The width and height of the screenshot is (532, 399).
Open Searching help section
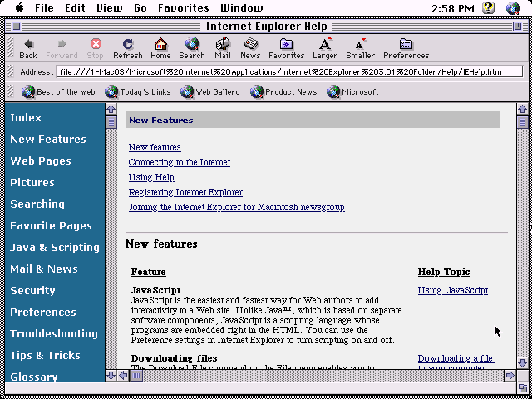(x=37, y=204)
